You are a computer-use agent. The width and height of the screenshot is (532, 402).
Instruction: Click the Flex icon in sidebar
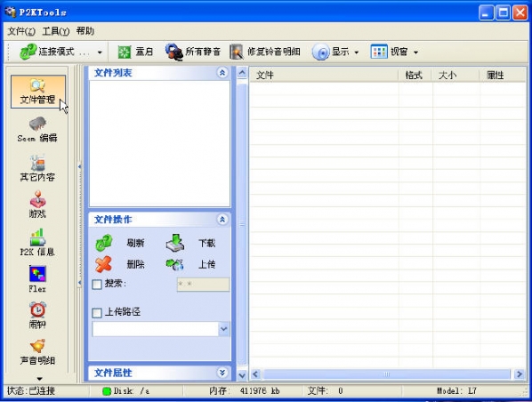[37, 274]
